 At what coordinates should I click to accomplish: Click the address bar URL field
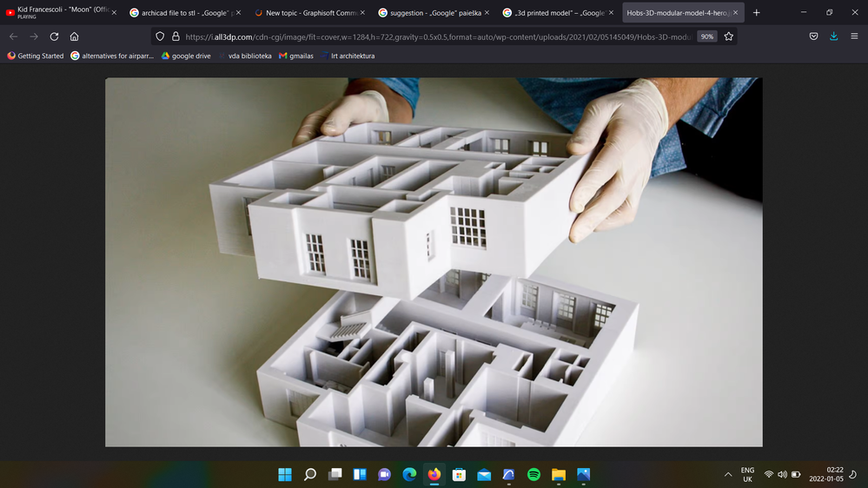point(437,36)
